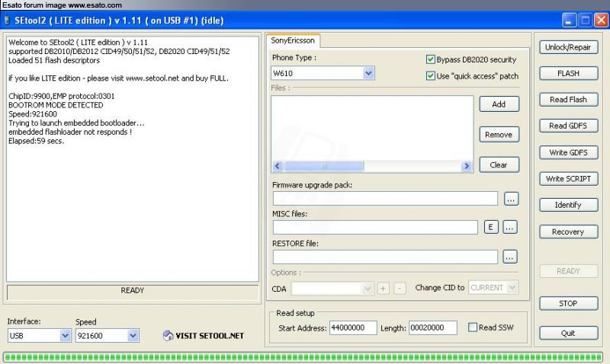This screenshot has width=610, height=364.
Task: Click the green progress bar
Action: (x=303, y=356)
